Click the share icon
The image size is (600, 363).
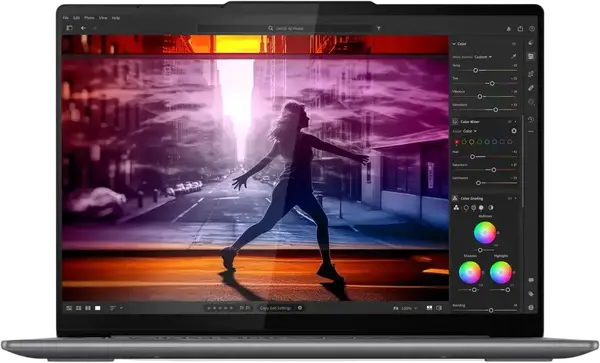(520, 29)
